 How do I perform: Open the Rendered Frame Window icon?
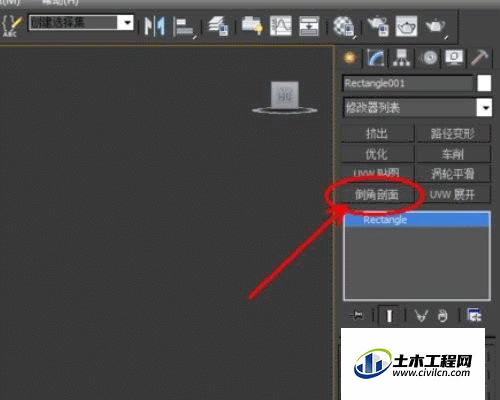406,26
